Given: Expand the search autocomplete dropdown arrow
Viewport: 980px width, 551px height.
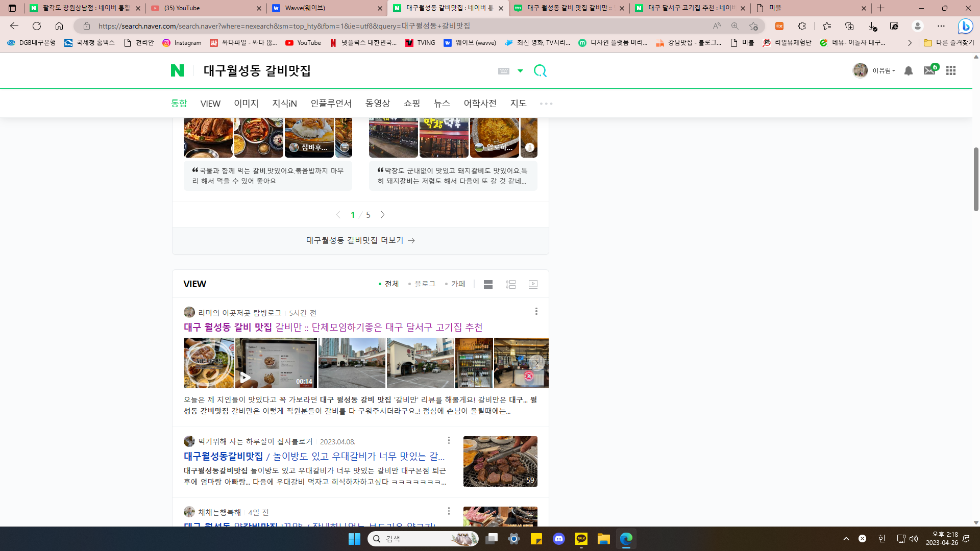Looking at the screenshot, I should [x=520, y=71].
